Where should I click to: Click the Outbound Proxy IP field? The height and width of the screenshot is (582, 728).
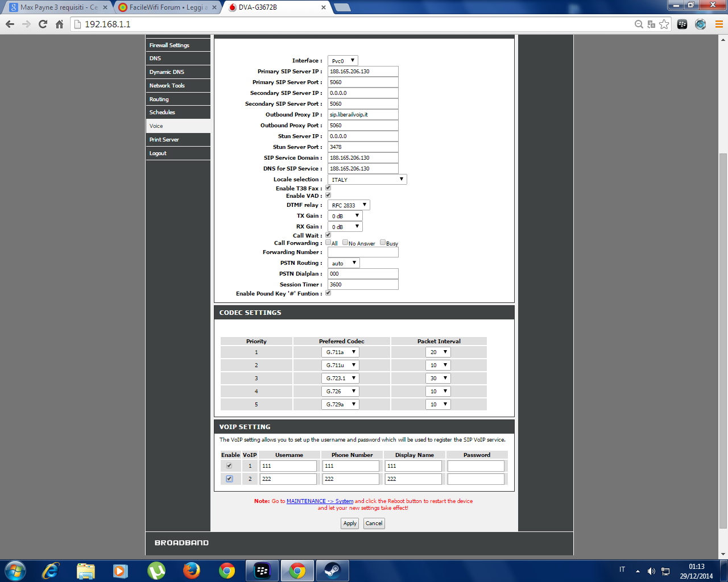(x=363, y=115)
